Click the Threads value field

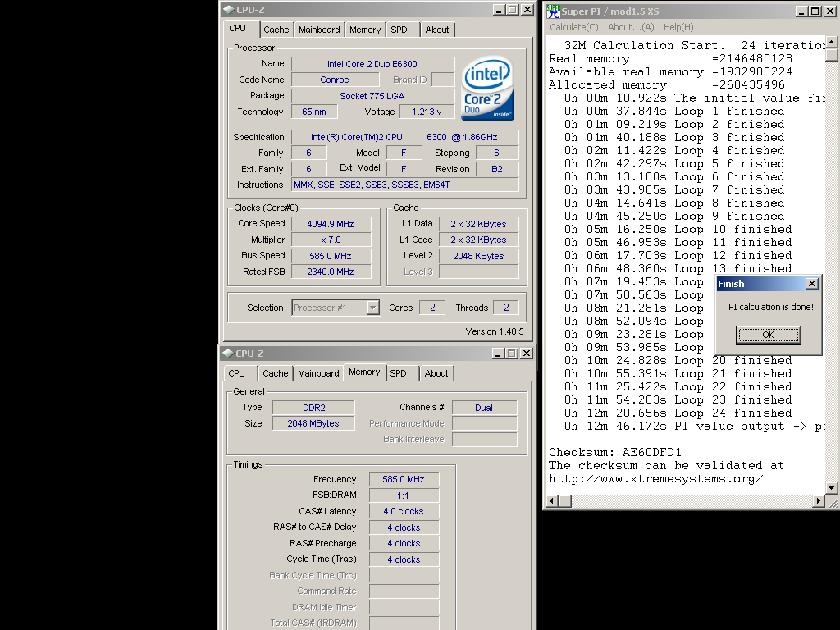pyautogui.click(x=506, y=308)
